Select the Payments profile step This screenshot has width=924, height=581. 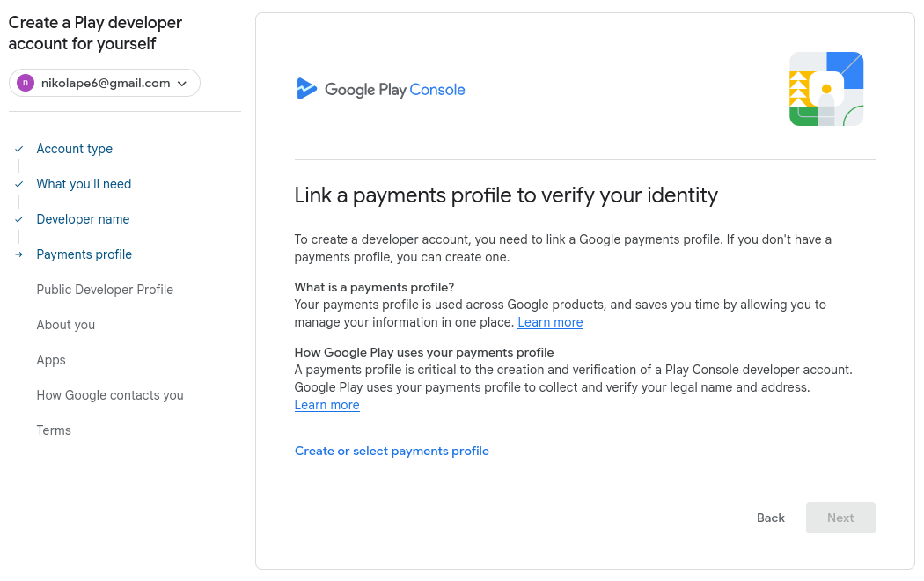84,254
